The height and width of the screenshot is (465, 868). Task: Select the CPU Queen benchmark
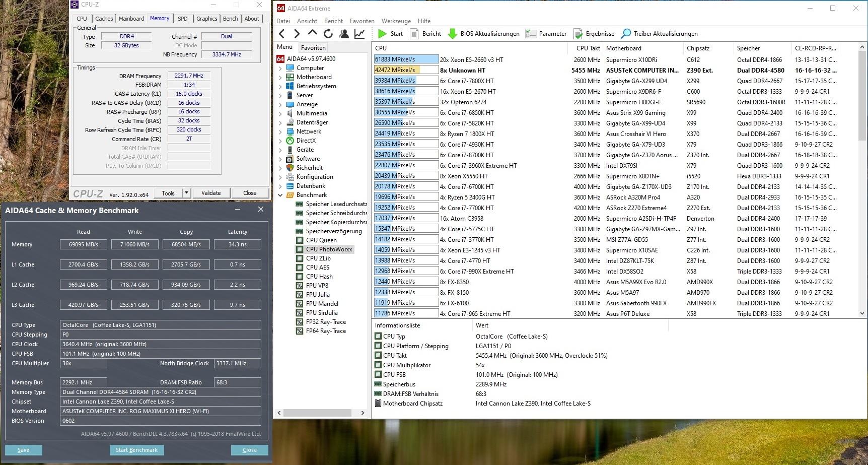tap(321, 240)
